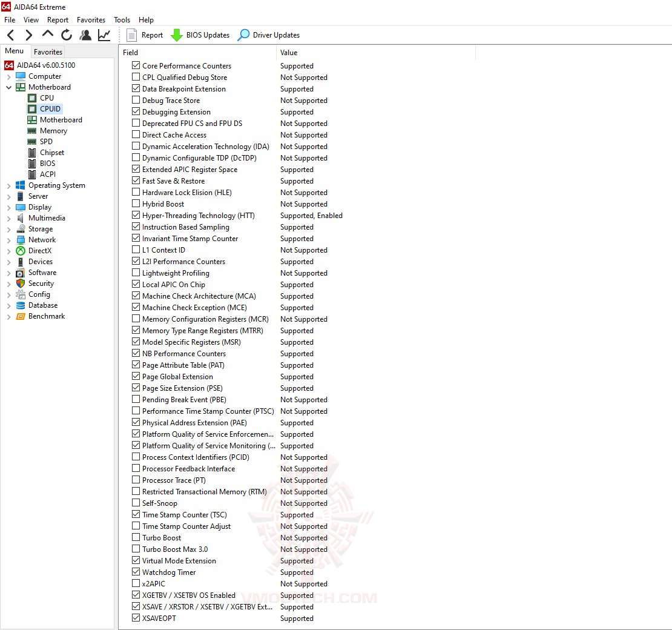Open the Motherboard sub-item icon
This screenshot has width=672, height=630.
32,120
